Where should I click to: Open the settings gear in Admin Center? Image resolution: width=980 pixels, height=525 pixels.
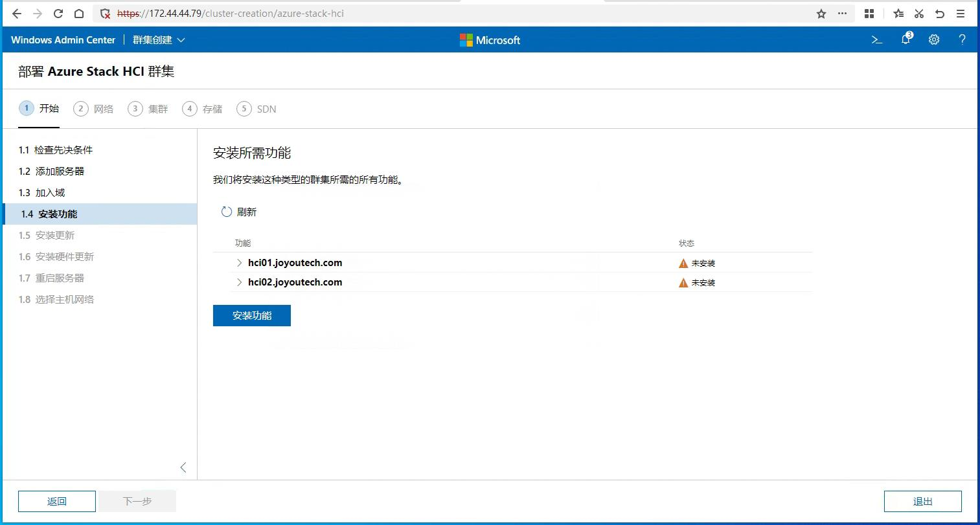click(934, 39)
